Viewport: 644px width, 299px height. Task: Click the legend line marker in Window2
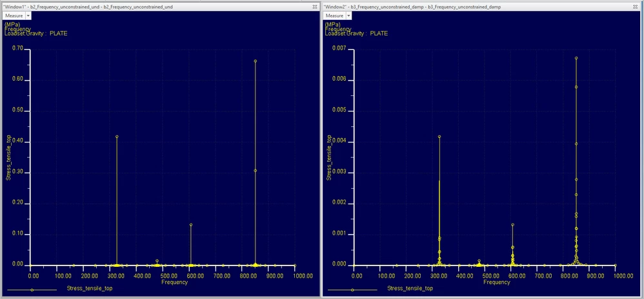tap(352, 290)
